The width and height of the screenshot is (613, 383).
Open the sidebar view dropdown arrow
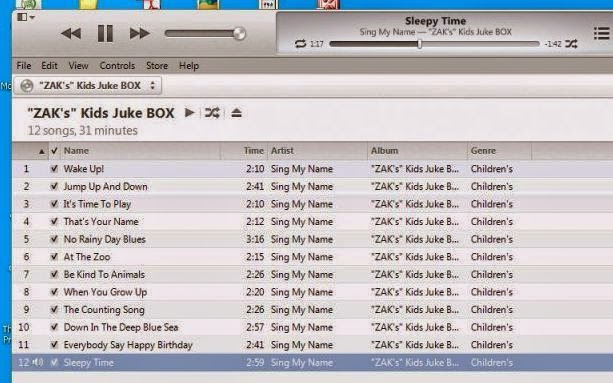click(x=32, y=17)
